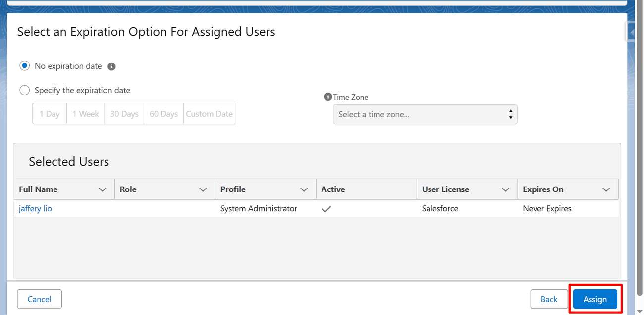The height and width of the screenshot is (315, 644).
Task: Open the Select a time zone dropdown
Action: click(425, 114)
